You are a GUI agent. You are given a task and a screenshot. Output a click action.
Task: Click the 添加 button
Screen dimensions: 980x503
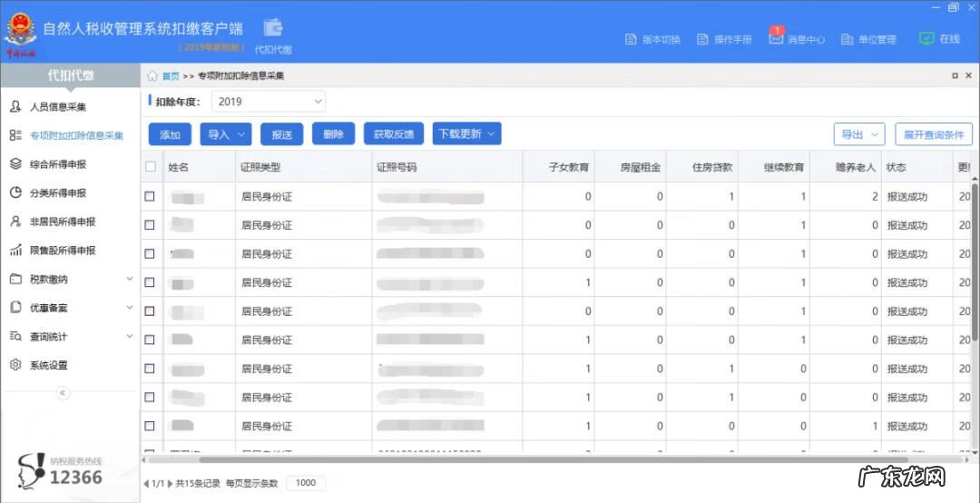coord(170,133)
